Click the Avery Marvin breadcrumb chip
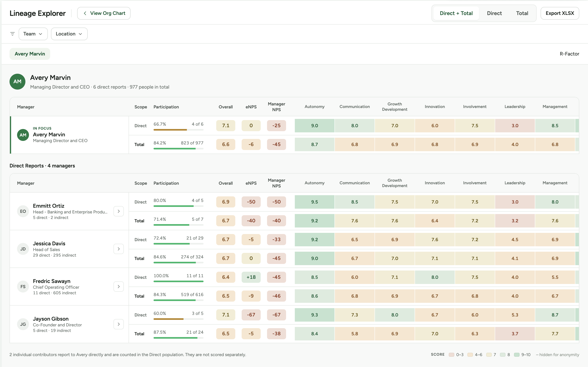The height and width of the screenshot is (367, 588). 30,54
